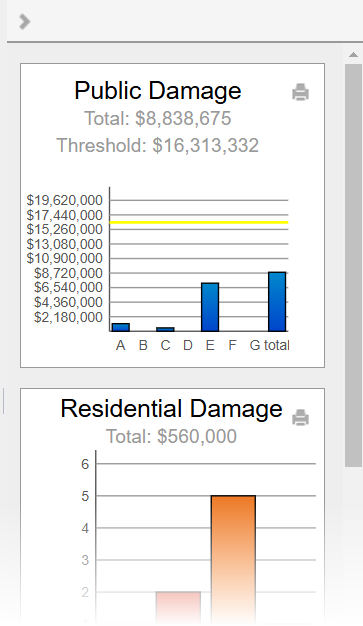Viewport: 363px width, 626px height.
Task: Click the Total: $560,000 text
Action: 171,436
